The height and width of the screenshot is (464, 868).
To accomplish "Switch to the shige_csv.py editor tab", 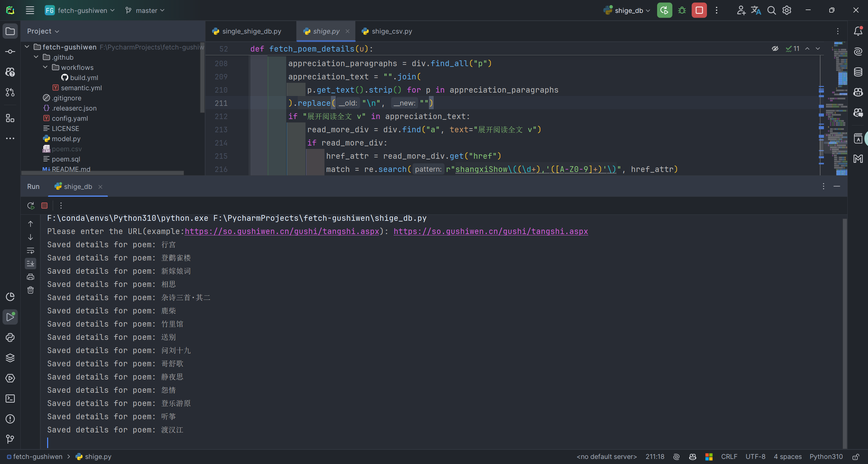I will [392, 31].
